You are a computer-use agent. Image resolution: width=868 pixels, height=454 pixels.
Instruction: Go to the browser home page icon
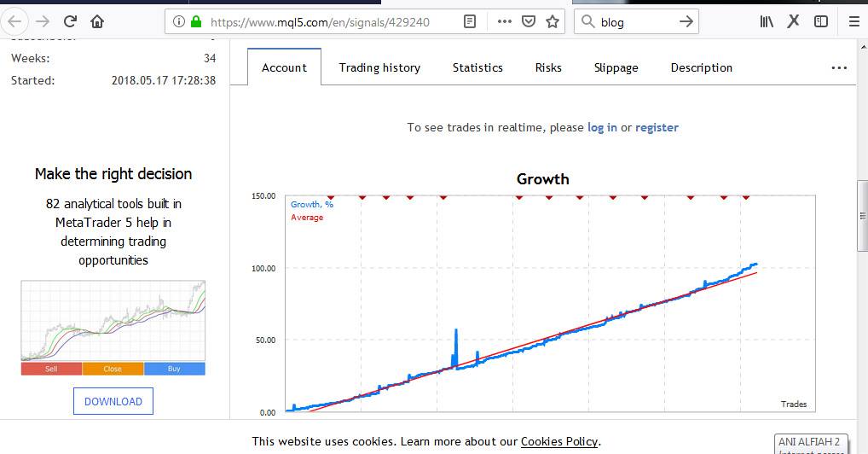(x=97, y=21)
